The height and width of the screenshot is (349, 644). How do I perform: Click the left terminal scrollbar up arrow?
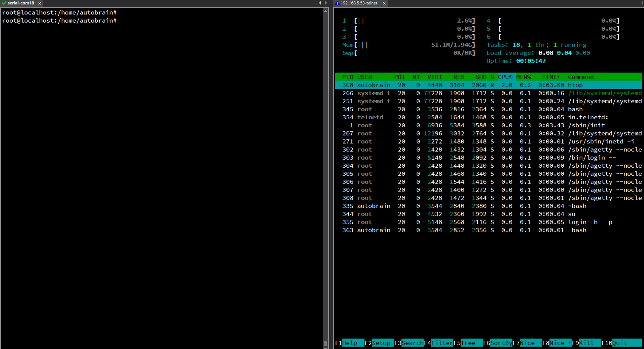point(325,11)
